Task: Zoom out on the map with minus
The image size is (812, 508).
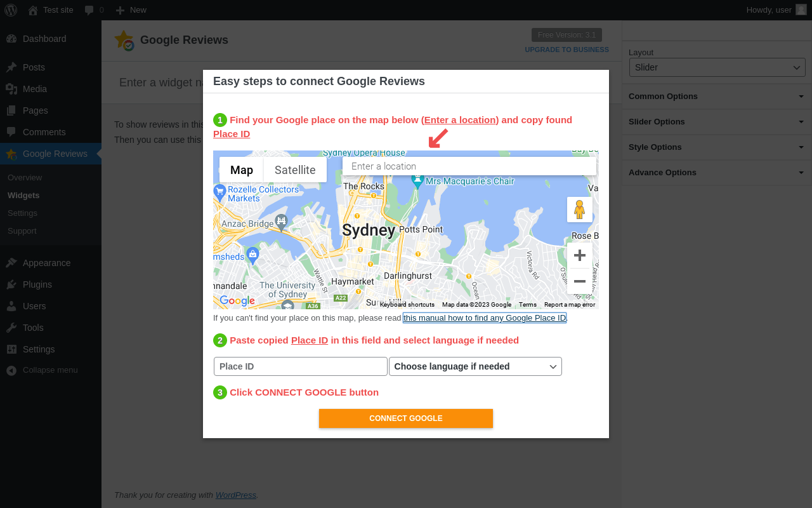Action: point(579,281)
